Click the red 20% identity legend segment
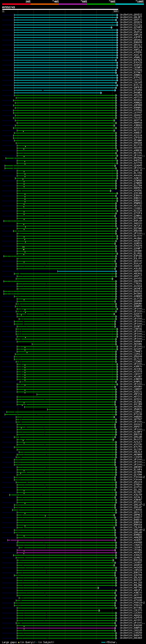146x644 pixels. point(16,4)
